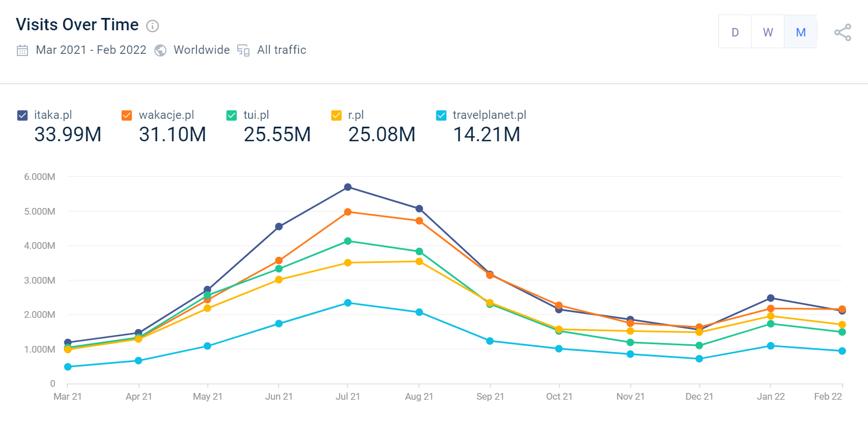868x435 pixels.
Task: Click the r.pl legend label
Action: point(357,115)
